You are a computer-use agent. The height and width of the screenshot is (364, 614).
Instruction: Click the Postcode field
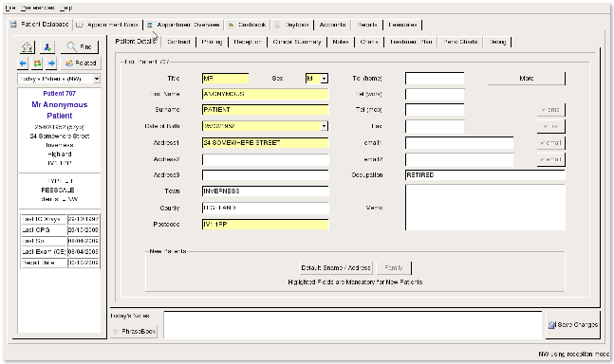point(266,225)
